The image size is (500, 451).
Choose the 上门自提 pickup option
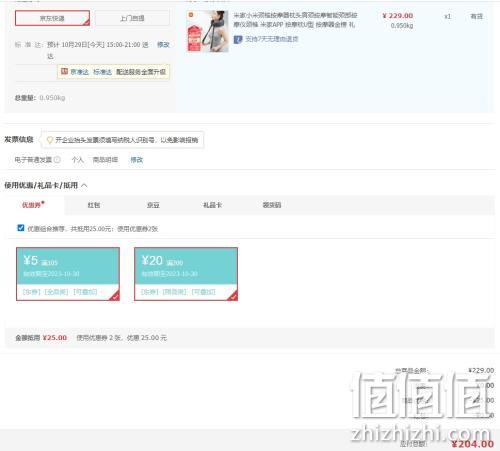pyautogui.click(x=132, y=18)
